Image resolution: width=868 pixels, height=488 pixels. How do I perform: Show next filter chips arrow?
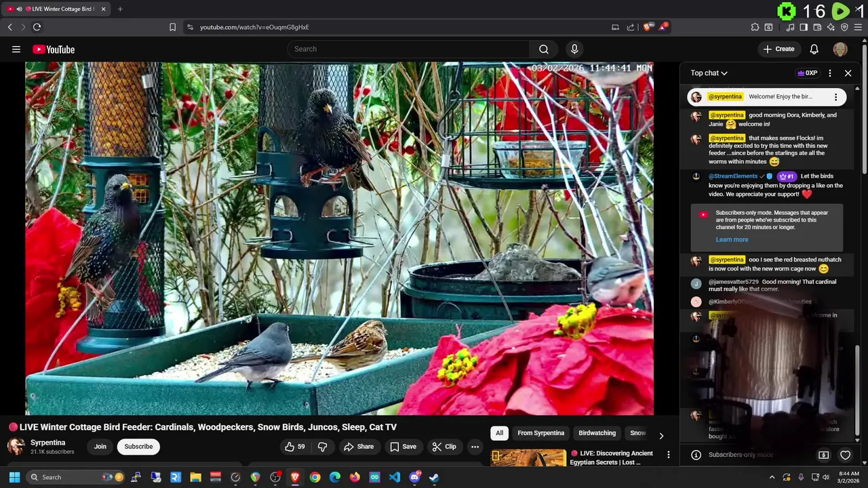tap(661, 436)
